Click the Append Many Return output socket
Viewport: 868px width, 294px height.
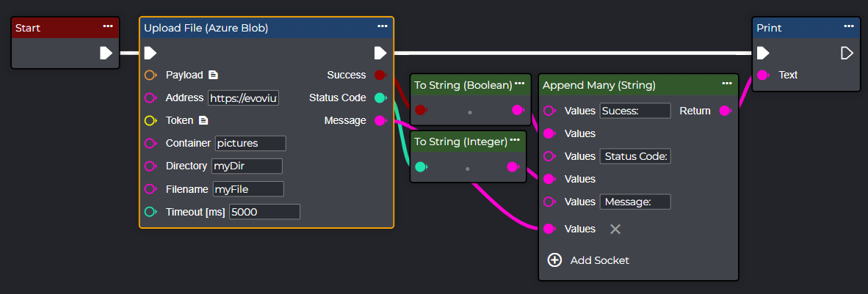[x=725, y=111]
